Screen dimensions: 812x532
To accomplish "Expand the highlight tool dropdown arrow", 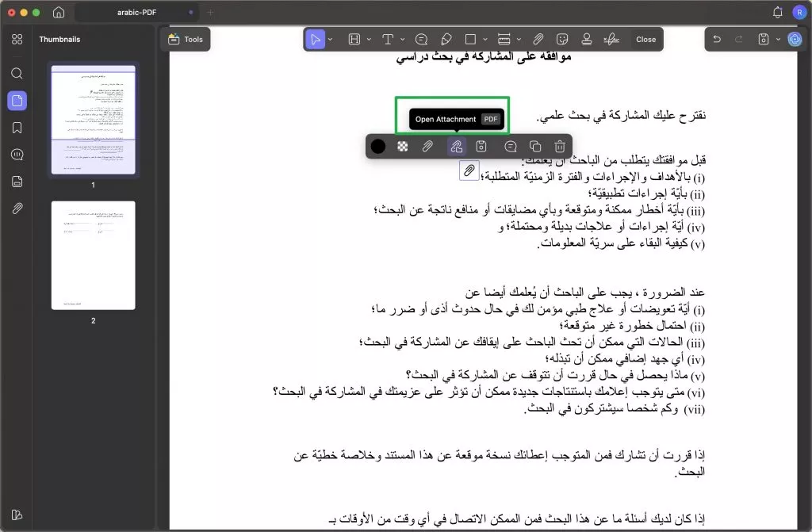I will [x=369, y=40].
